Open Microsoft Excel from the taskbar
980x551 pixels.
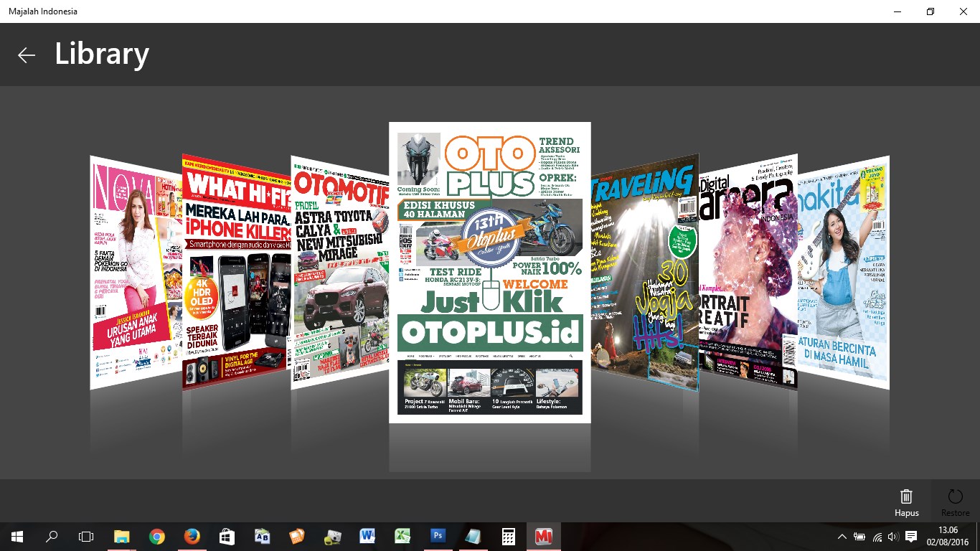pos(402,536)
